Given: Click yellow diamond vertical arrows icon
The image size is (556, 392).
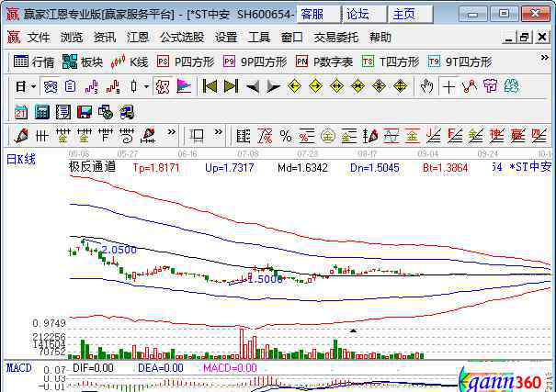Looking at the screenshot, I should coord(401,86).
